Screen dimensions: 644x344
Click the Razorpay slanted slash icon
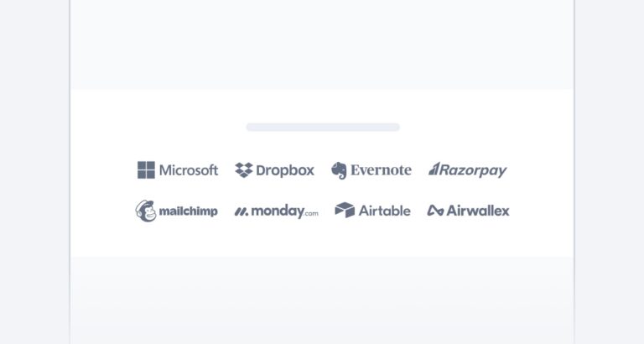pyautogui.click(x=435, y=169)
